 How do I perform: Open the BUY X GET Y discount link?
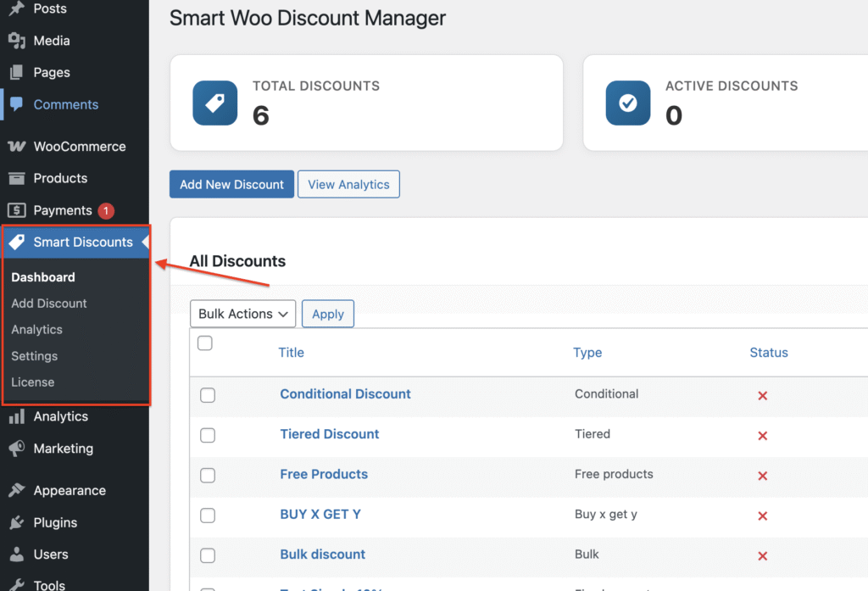[320, 514]
